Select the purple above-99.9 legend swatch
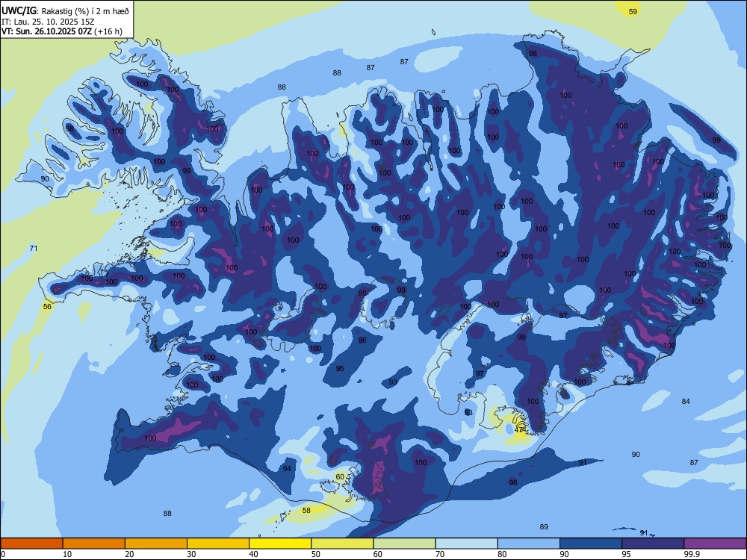Screen dimensions: 747x560 pos(715,544)
